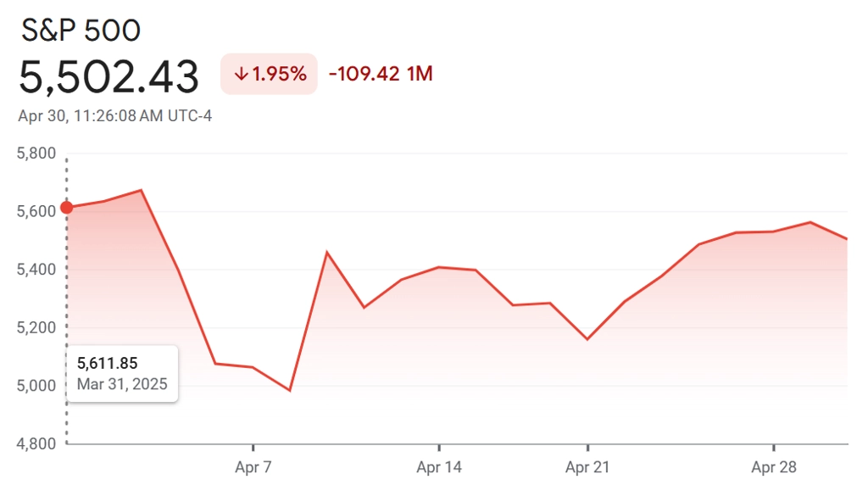Click the 5,600 y-axis label
The image size is (868, 485).
click(x=36, y=211)
